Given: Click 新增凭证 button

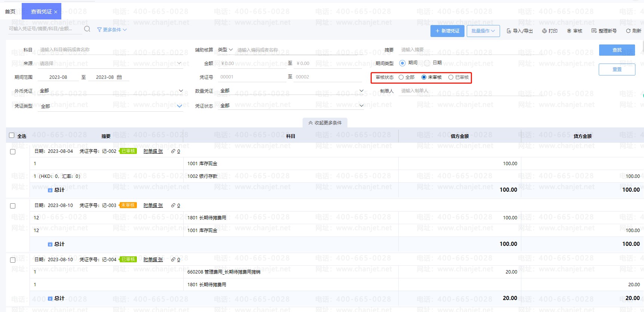Looking at the screenshot, I should pyautogui.click(x=447, y=31).
